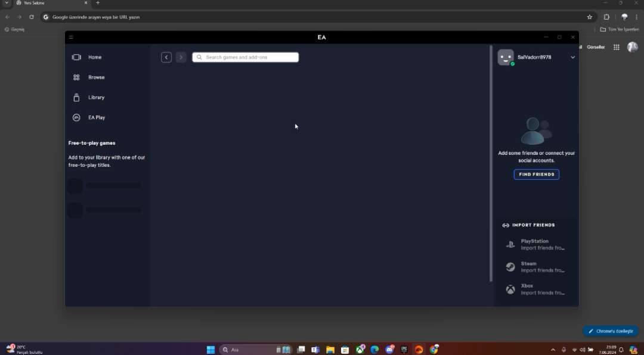This screenshot has width=644, height=355.
Task: Open Google account avatar on new tab
Action: pyautogui.click(x=633, y=47)
